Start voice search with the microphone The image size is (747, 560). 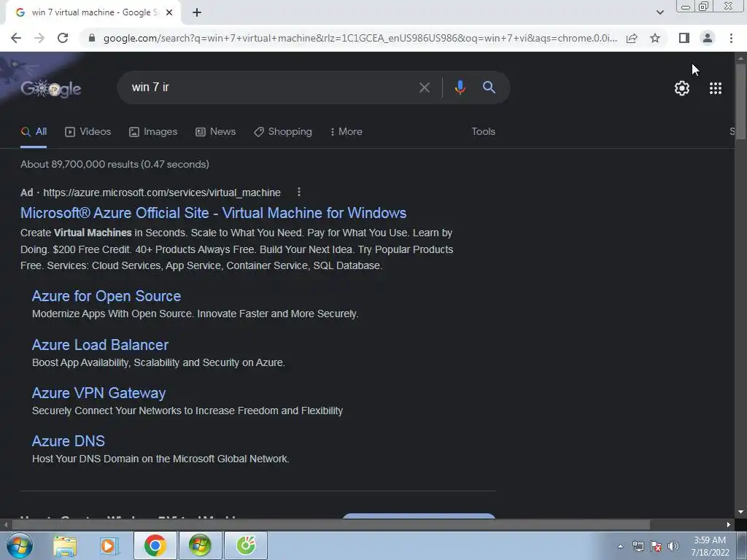[460, 87]
